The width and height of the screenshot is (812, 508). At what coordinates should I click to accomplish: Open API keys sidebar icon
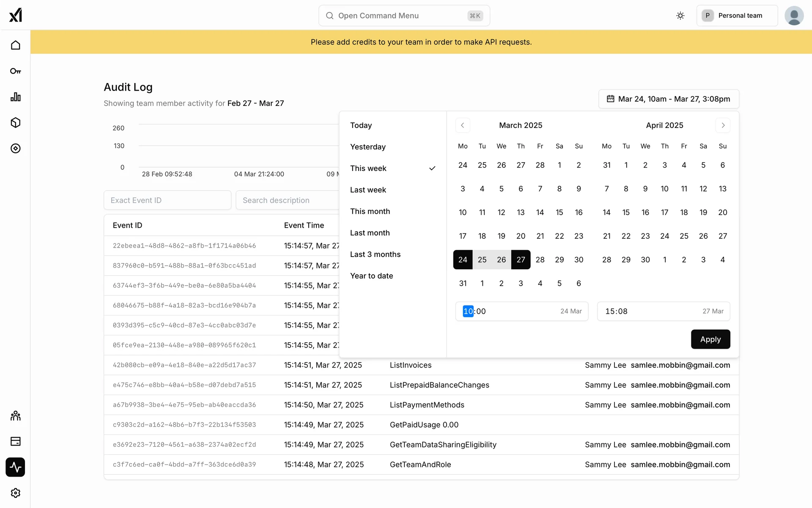click(x=16, y=71)
